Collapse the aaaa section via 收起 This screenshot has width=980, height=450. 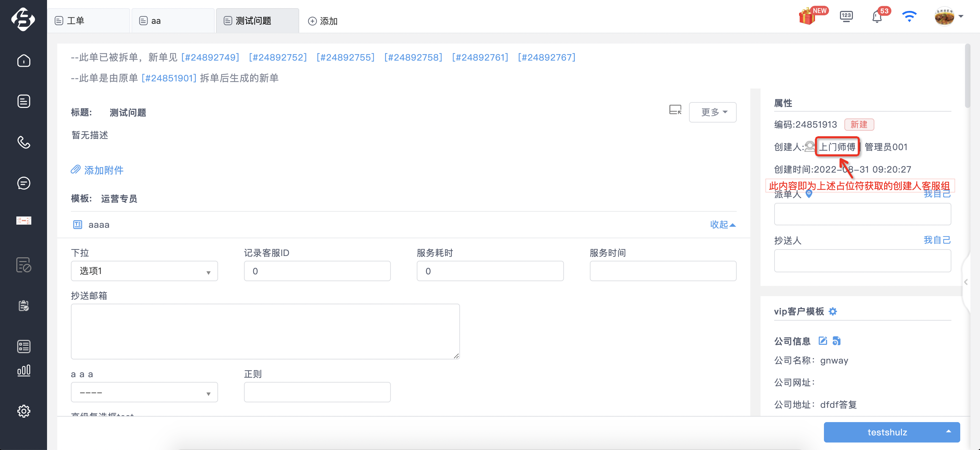click(722, 225)
